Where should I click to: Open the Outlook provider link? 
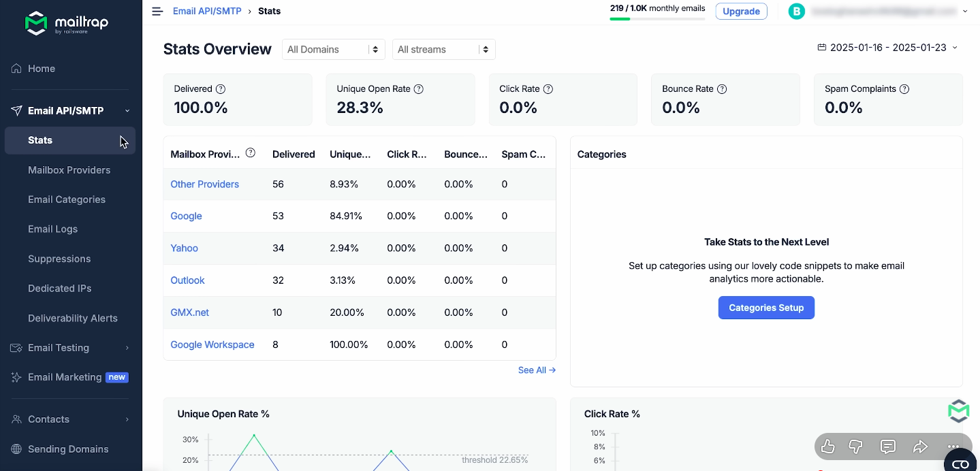click(x=187, y=280)
